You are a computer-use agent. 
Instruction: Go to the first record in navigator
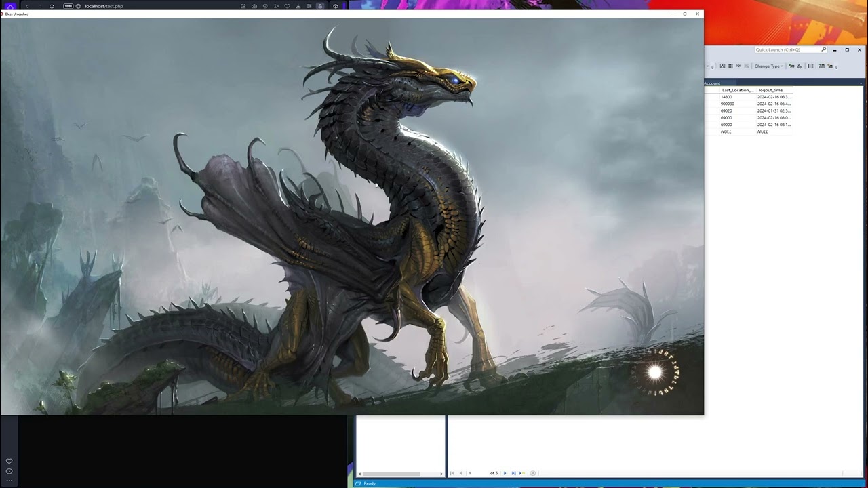click(452, 473)
